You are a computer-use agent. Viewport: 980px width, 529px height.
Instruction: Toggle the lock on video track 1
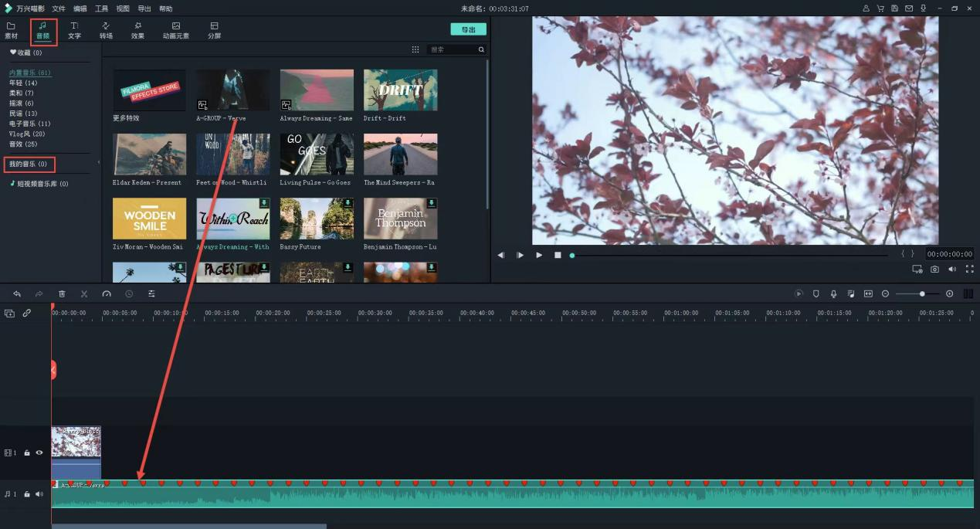click(x=27, y=453)
